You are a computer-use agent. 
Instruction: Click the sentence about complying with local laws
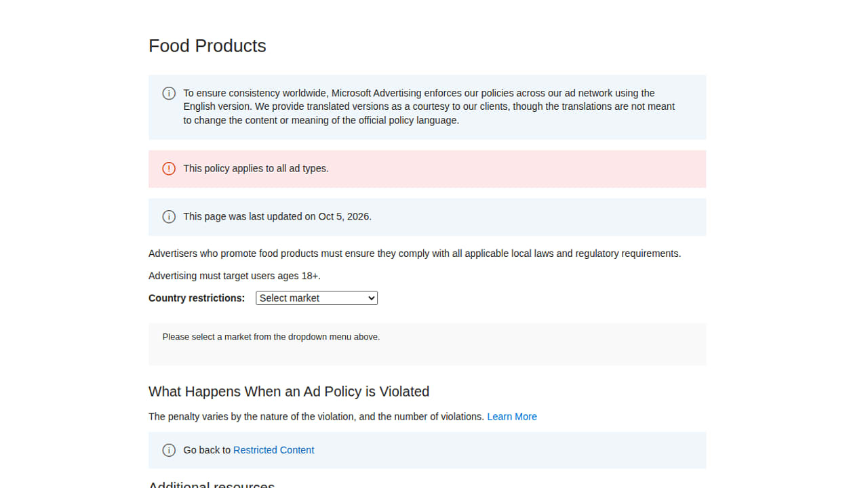(x=414, y=253)
